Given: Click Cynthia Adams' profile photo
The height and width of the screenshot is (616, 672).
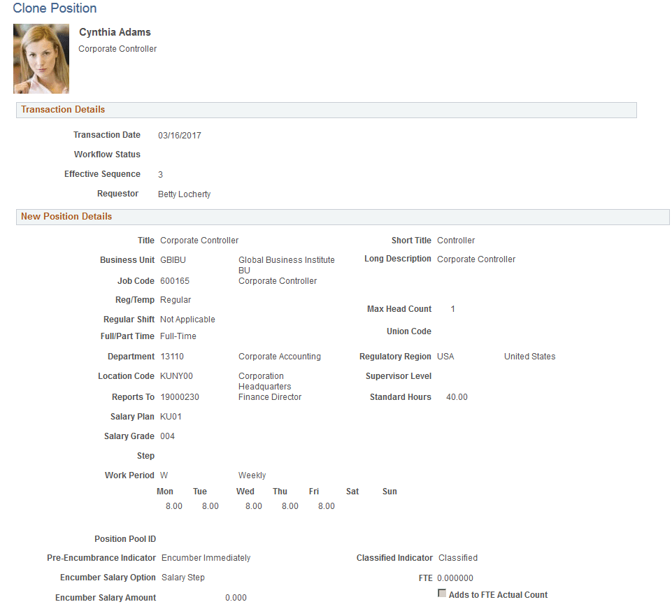Looking at the screenshot, I should 41,58.
